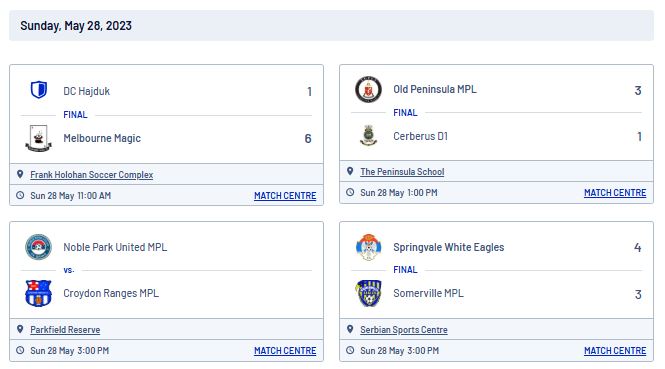Open Match Centre for Old Peninsula game
Image resolution: width=665 pixels, height=369 pixels.
coord(615,193)
